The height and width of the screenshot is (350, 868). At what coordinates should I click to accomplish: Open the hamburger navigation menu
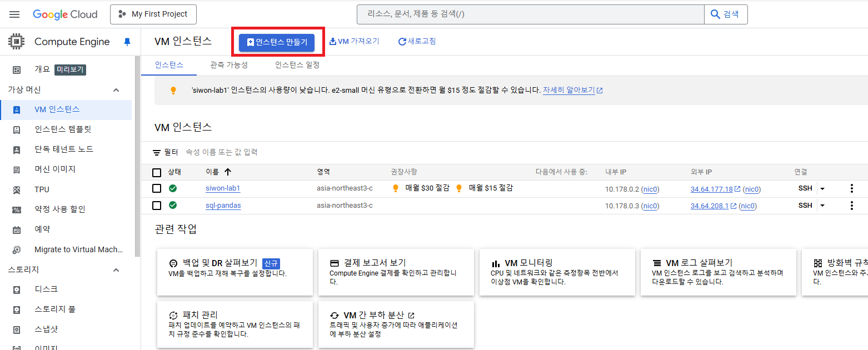14,14
